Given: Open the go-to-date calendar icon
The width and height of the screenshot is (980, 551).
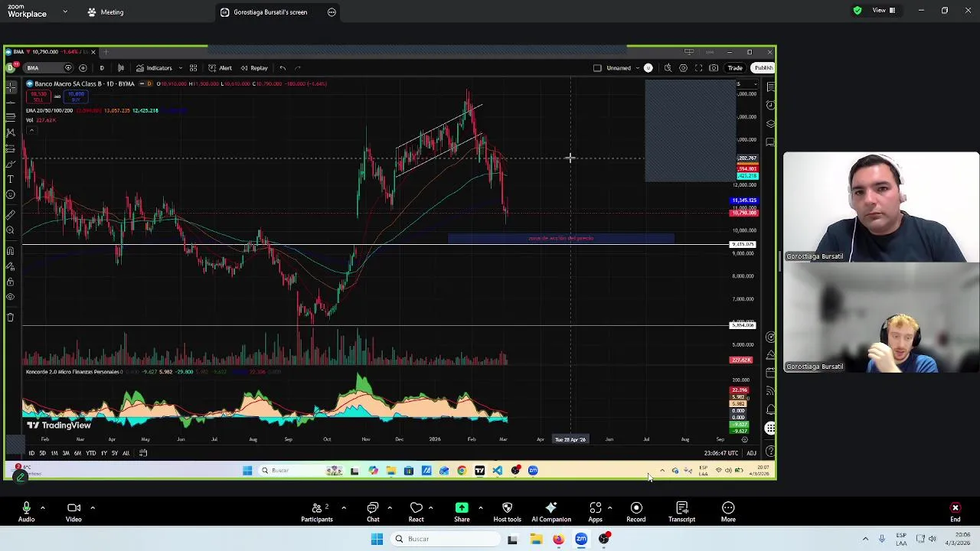Looking at the screenshot, I should click(x=143, y=453).
